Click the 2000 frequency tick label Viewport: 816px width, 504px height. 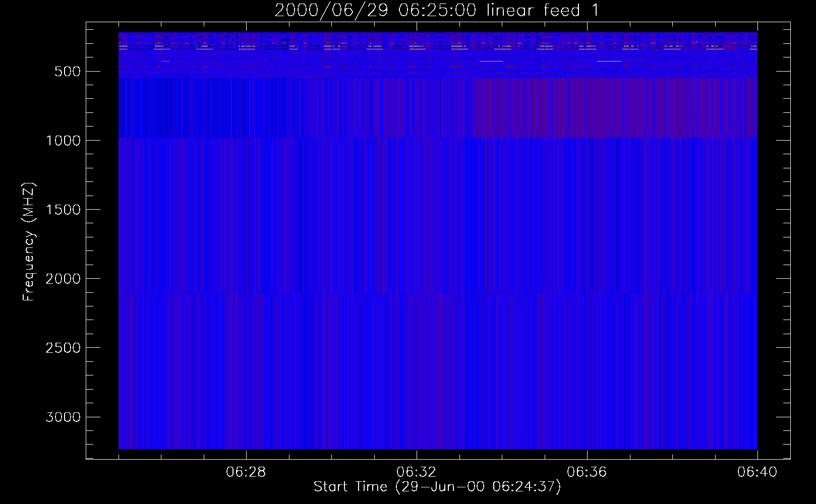pyautogui.click(x=63, y=279)
